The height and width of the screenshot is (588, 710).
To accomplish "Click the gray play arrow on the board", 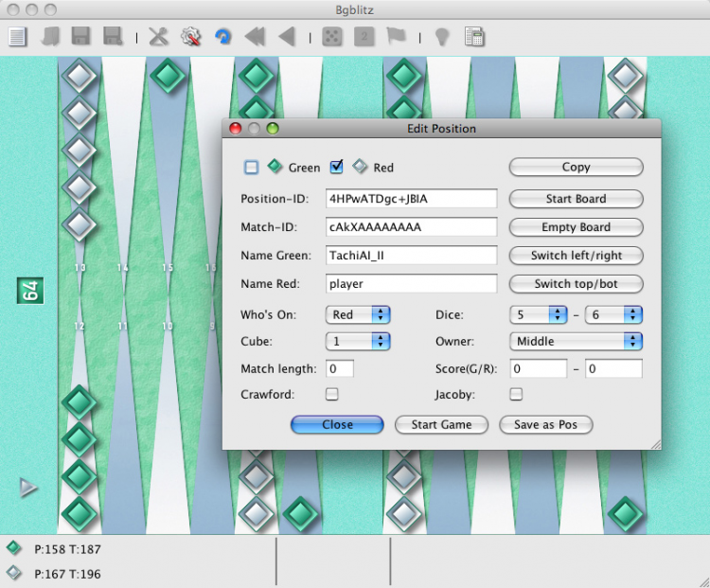I will (28, 488).
